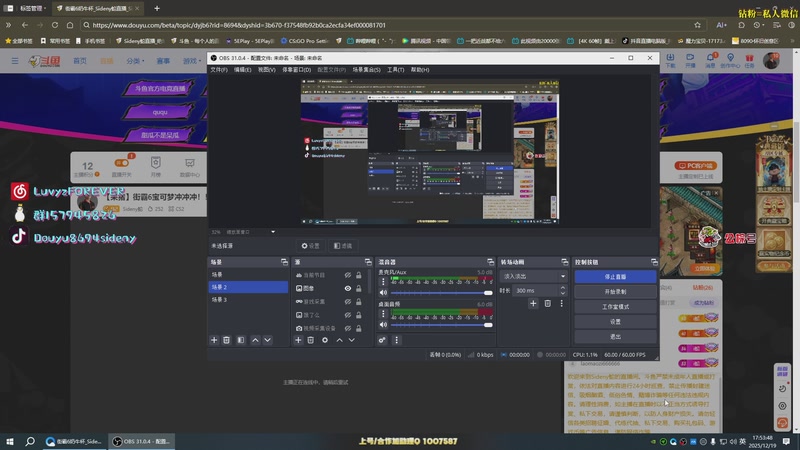Open the filters button above Scenes dock
The height and width of the screenshot is (450, 800).
coord(343,246)
